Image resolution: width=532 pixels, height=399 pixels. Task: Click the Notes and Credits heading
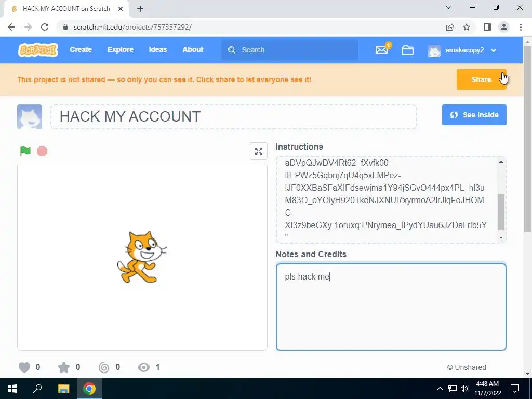click(x=311, y=255)
